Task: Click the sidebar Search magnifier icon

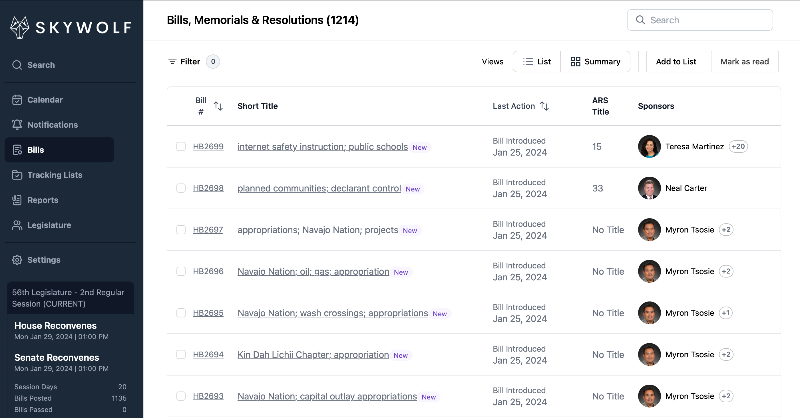Action: click(x=17, y=65)
